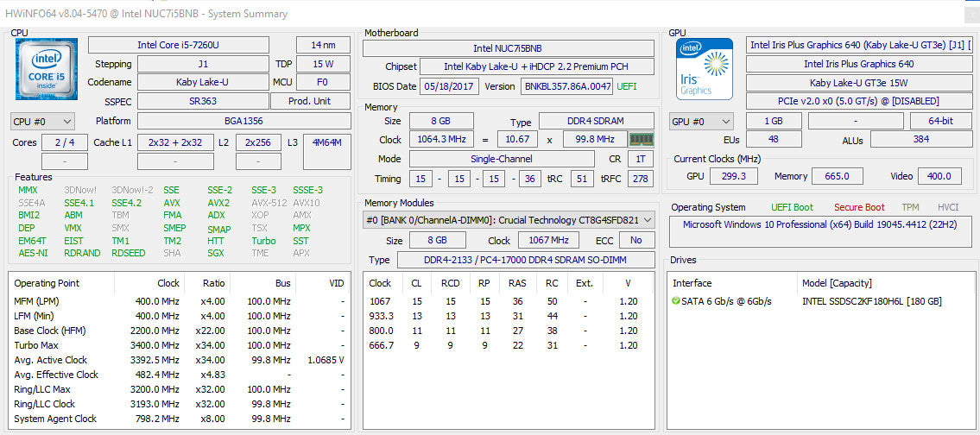Click the SGX feature label
Screen dimensions: 980x435
click(x=216, y=253)
